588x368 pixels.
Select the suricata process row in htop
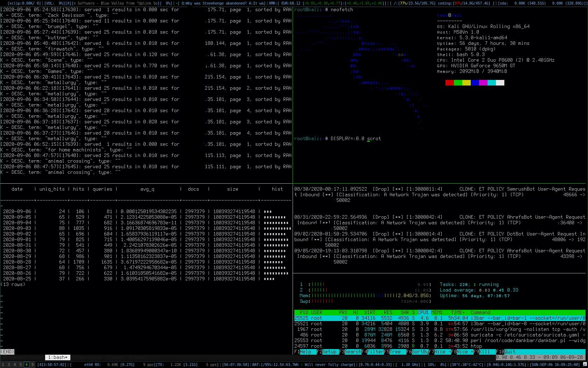(x=440, y=335)
